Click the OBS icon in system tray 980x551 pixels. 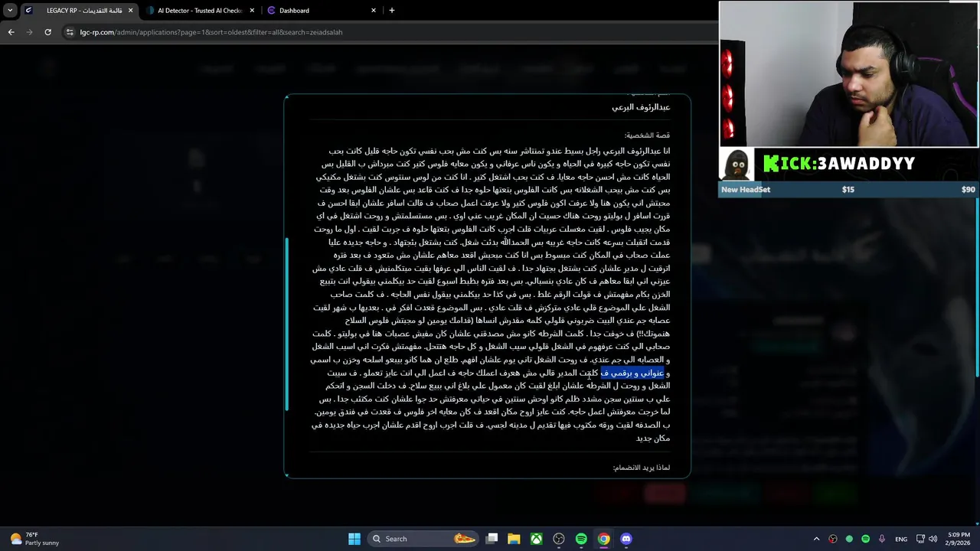pyautogui.click(x=833, y=539)
